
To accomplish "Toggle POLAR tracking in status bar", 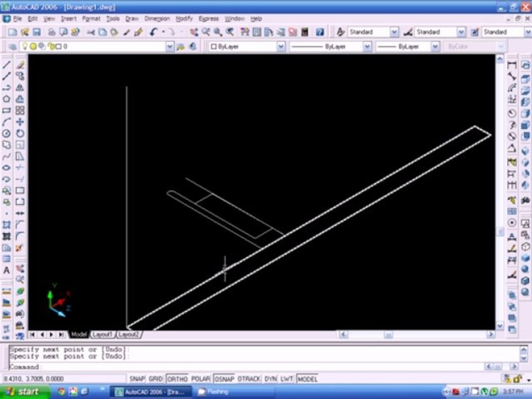I will 201,378.
